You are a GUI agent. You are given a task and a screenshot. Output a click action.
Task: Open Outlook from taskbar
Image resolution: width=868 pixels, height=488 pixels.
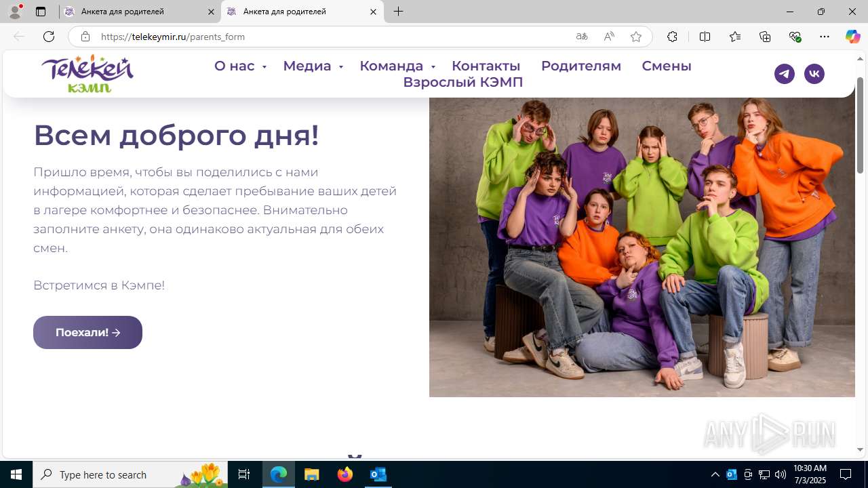tap(378, 474)
